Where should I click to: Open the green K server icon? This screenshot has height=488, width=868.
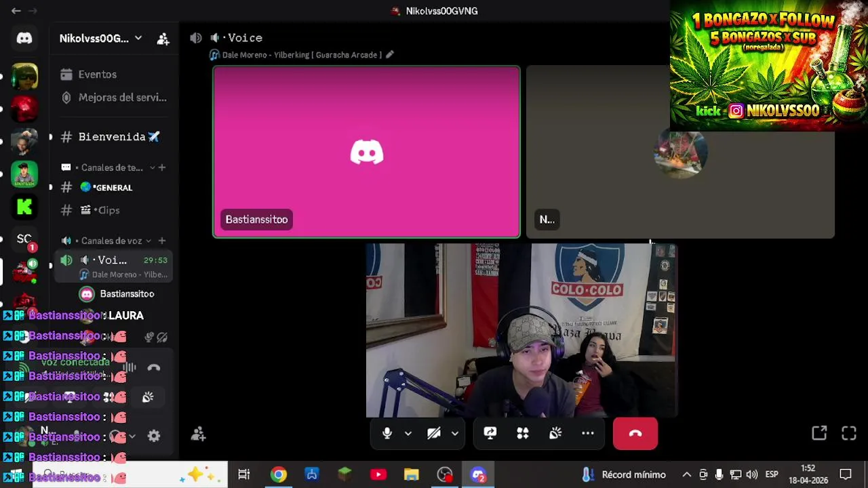(x=24, y=207)
